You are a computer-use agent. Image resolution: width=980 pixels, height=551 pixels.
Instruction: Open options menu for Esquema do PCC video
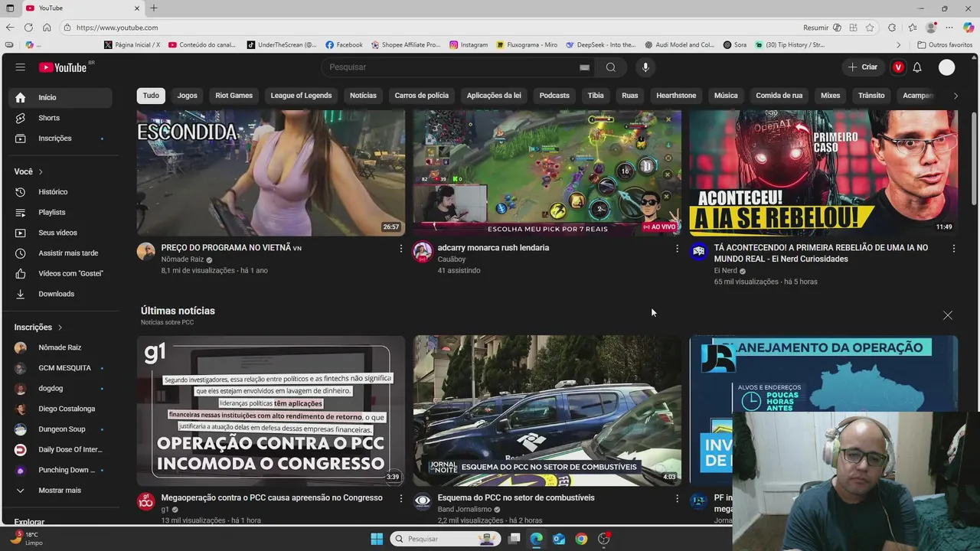coord(677,498)
